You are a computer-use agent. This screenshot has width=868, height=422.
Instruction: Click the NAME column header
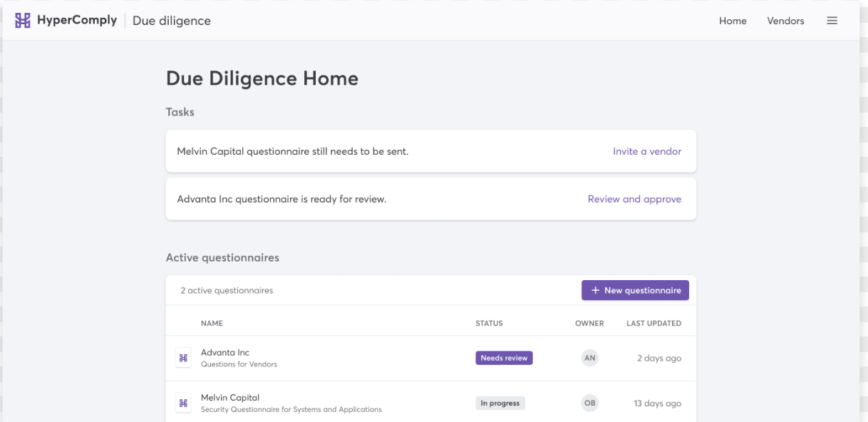tap(212, 324)
